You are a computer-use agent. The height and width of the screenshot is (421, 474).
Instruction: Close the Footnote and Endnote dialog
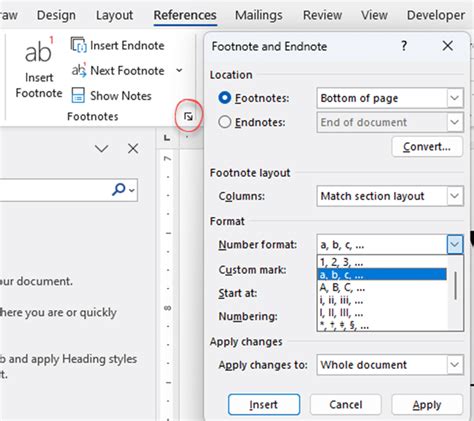[448, 46]
